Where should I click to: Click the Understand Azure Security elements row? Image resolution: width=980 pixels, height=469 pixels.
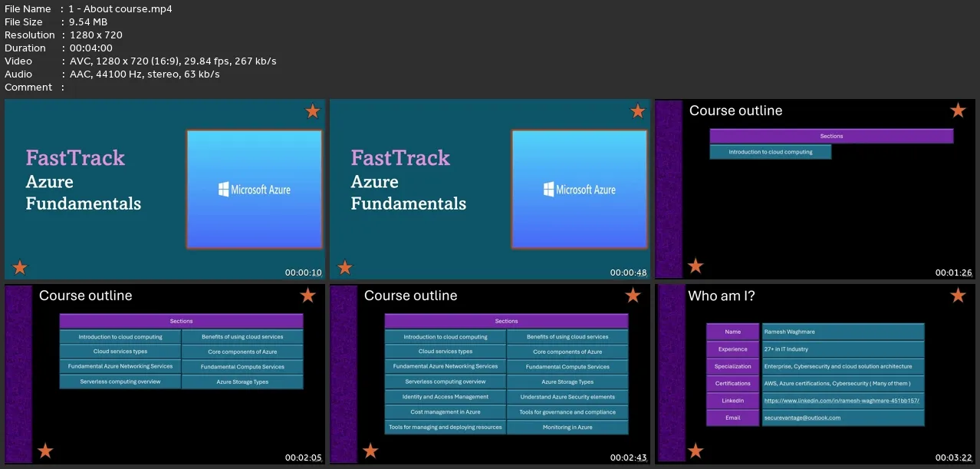coord(567,397)
